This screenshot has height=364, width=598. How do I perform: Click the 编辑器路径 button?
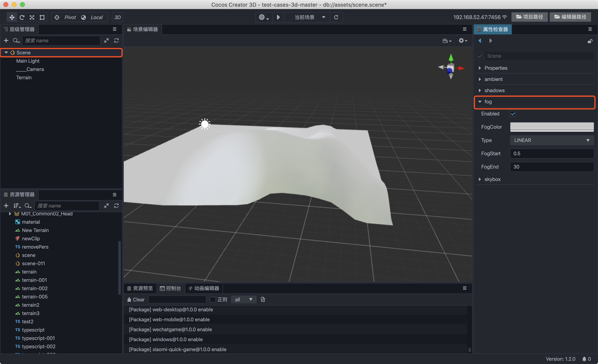(x=570, y=17)
